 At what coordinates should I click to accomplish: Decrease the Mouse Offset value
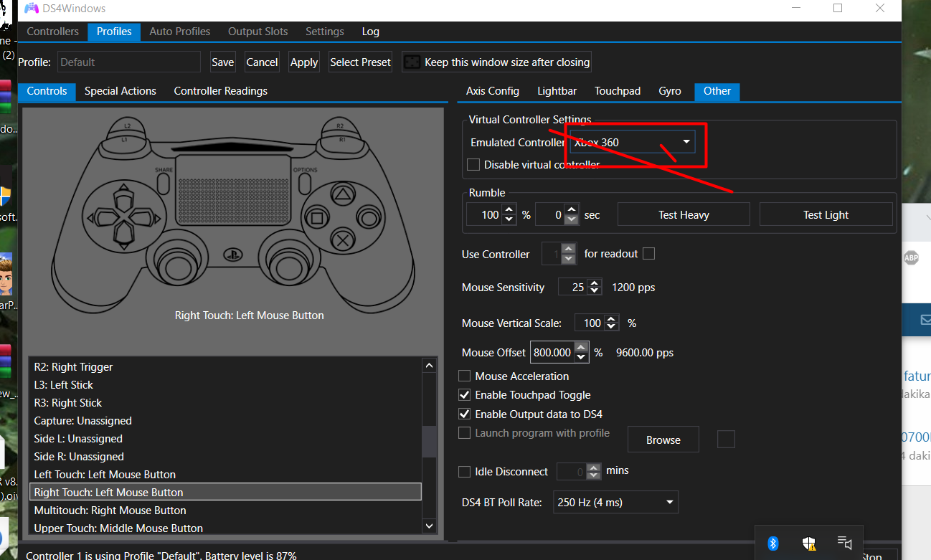(581, 357)
